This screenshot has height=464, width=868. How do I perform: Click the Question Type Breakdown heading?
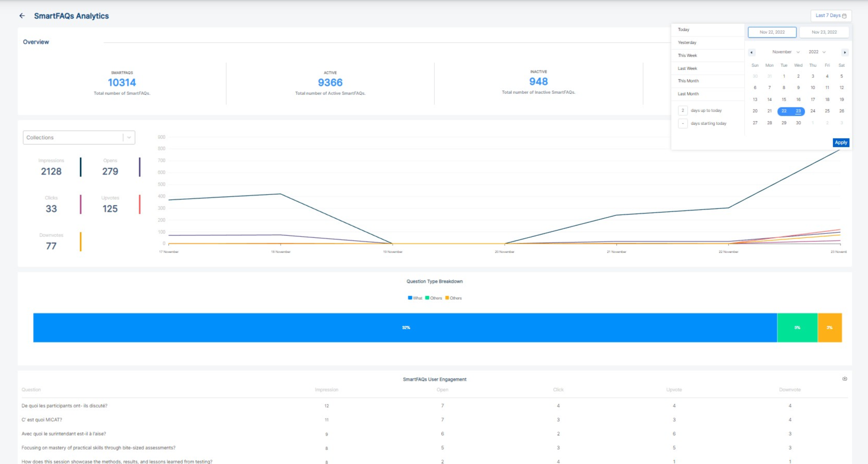point(435,282)
